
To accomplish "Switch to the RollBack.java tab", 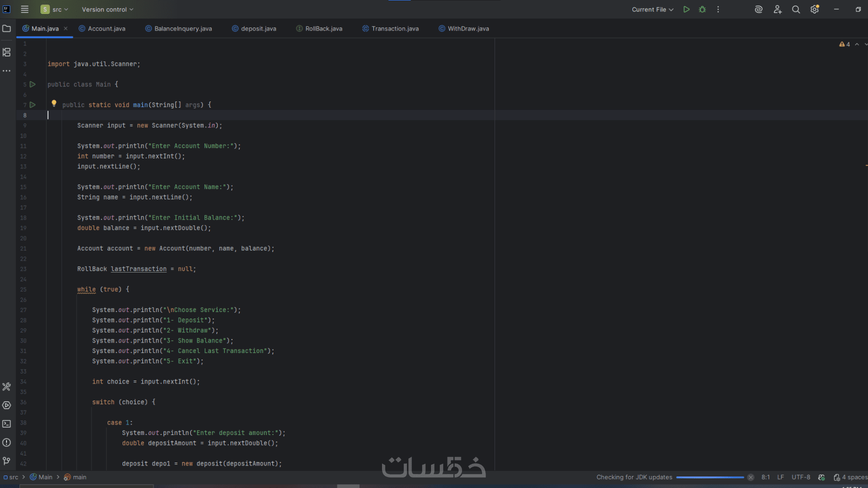I will point(319,28).
